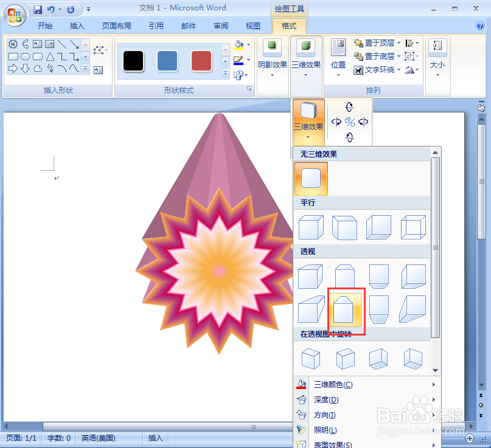
Task: Open the align objects icon
Action: point(411,43)
